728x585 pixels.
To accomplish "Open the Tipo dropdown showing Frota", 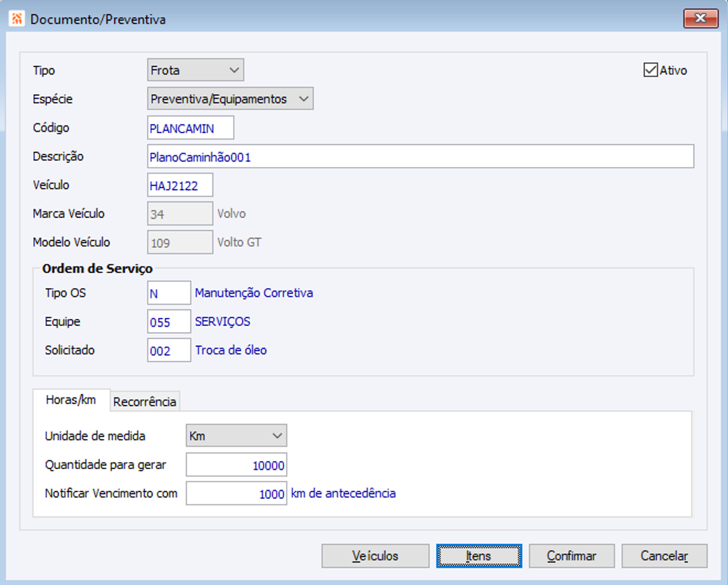I will point(195,70).
